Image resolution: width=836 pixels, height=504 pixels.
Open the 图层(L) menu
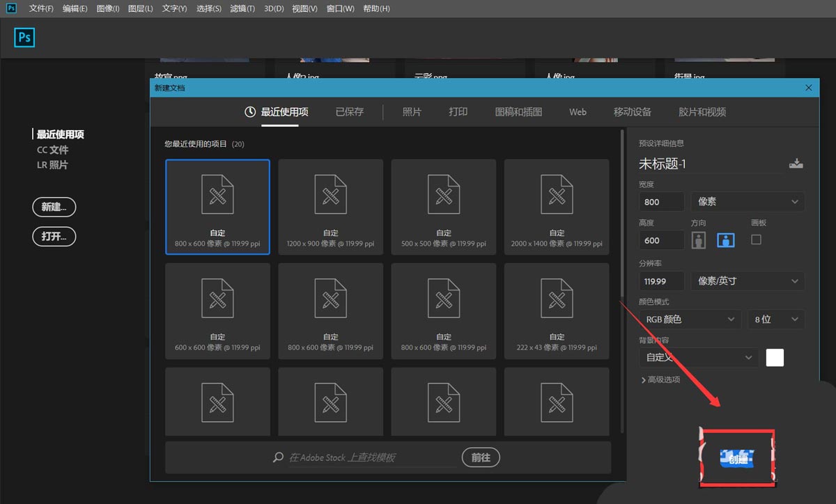(140, 9)
